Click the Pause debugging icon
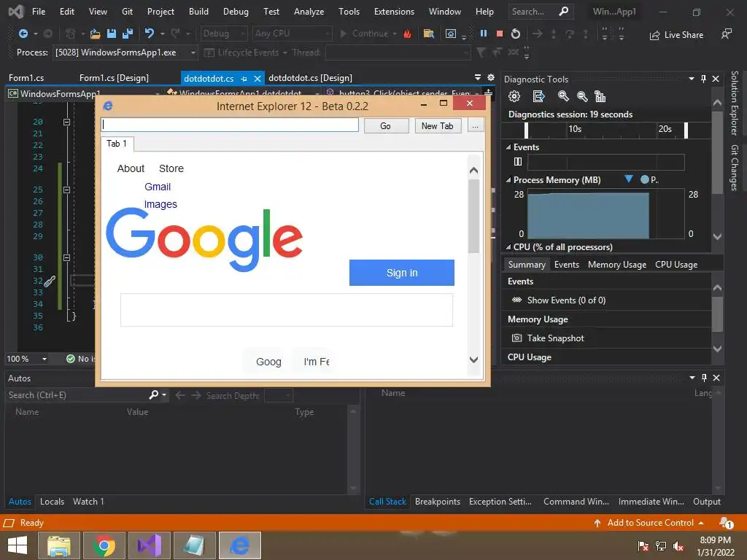The image size is (747, 560). point(484,34)
